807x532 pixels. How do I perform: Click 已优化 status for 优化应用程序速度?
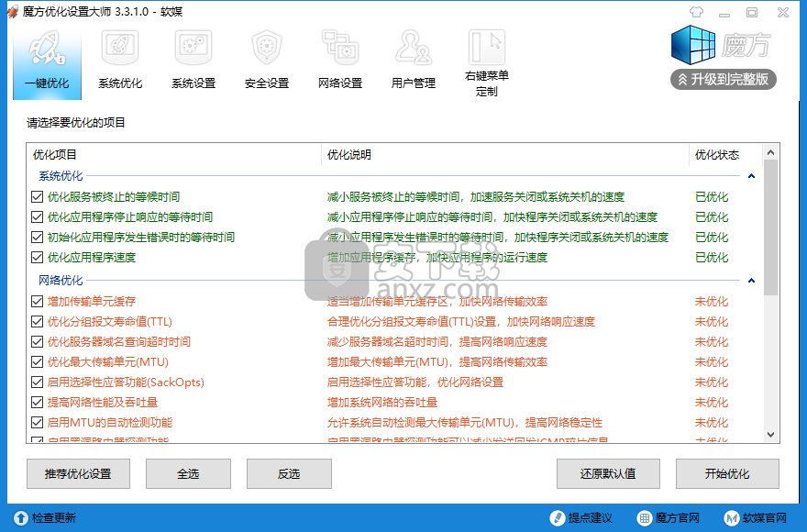[x=712, y=257]
